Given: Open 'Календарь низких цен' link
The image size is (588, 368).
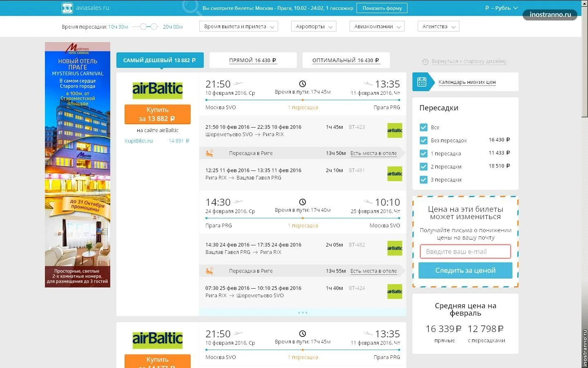Looking at the screenshot, I should click(x=467, y=82).
